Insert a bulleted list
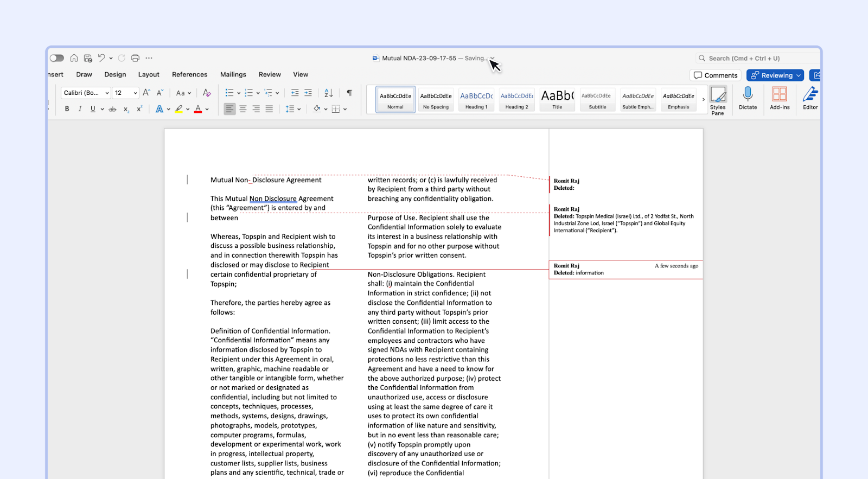This screenshot has height=479, width=868. [x=229, y=93]
